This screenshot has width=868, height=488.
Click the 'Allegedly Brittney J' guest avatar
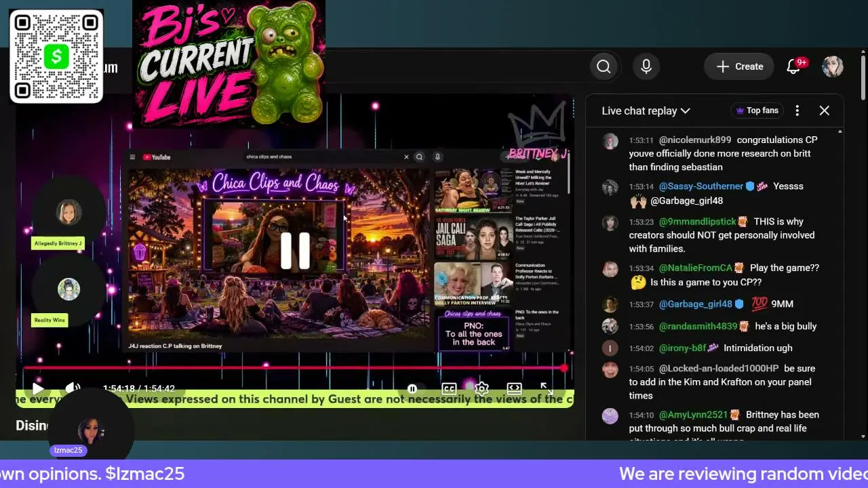click(x=68, y=211)
